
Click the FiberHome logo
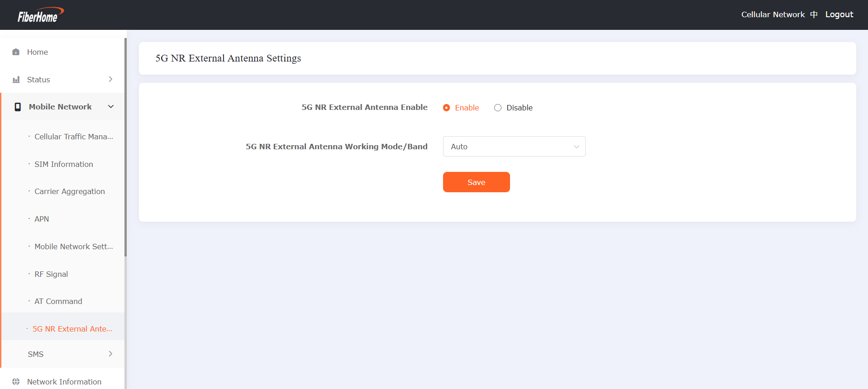(40, 15)
